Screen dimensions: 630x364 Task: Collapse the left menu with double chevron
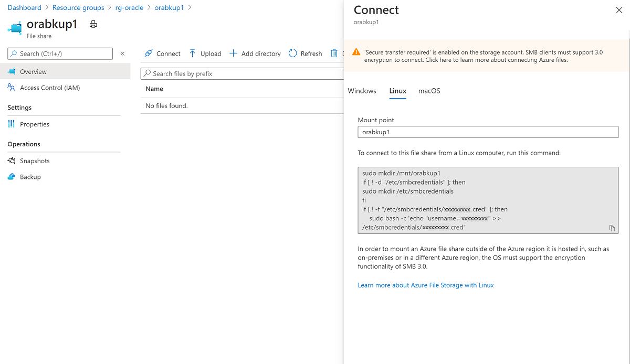click(122, 53)
